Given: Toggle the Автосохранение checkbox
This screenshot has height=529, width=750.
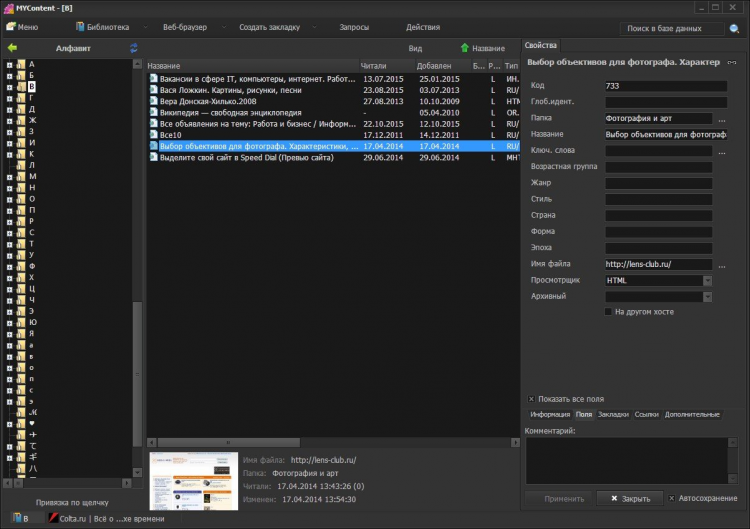Looking at the screenshot, I should click(671, 497).
